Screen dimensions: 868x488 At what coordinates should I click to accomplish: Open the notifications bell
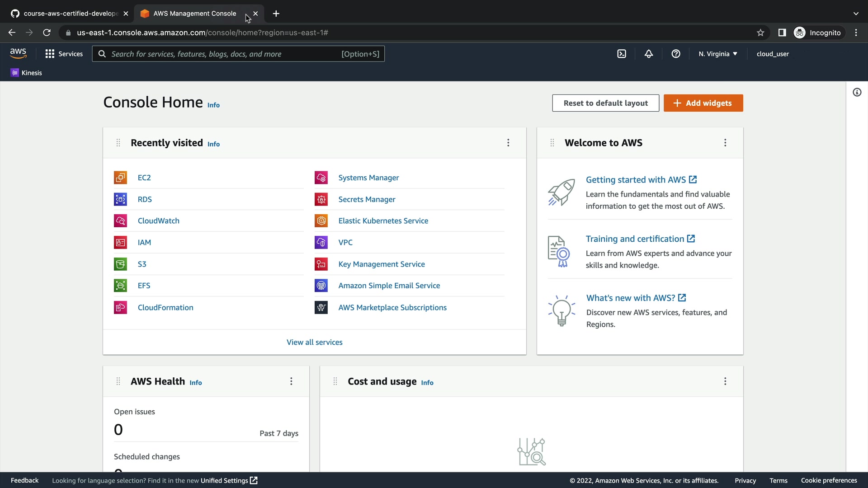pyautogui.click(x=649, y=54)
